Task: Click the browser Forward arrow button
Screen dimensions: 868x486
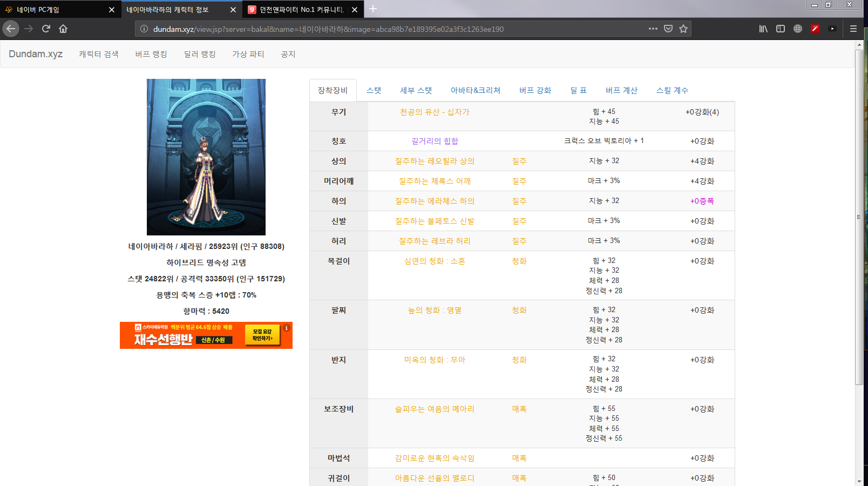Action: 29,29
